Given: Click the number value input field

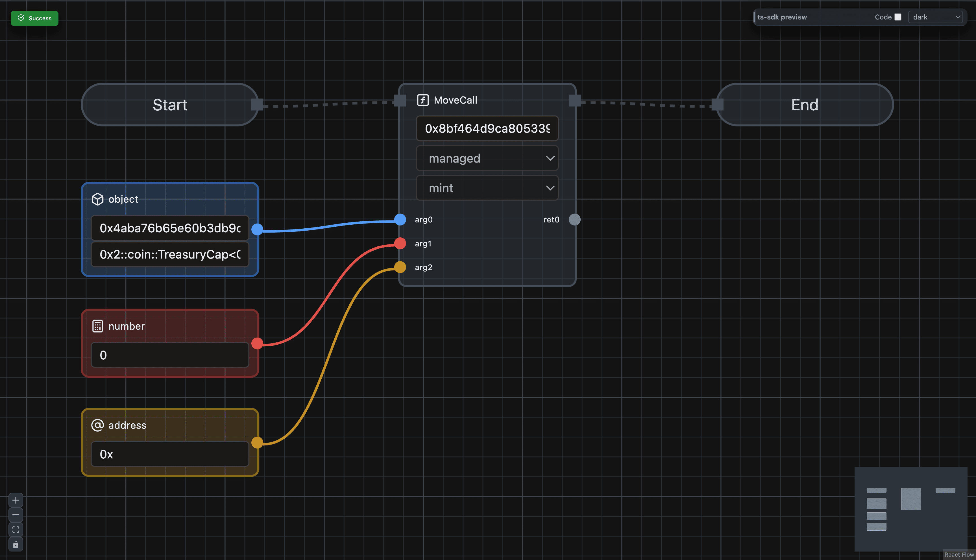Looking at the screenshot, I should [170, 355].
